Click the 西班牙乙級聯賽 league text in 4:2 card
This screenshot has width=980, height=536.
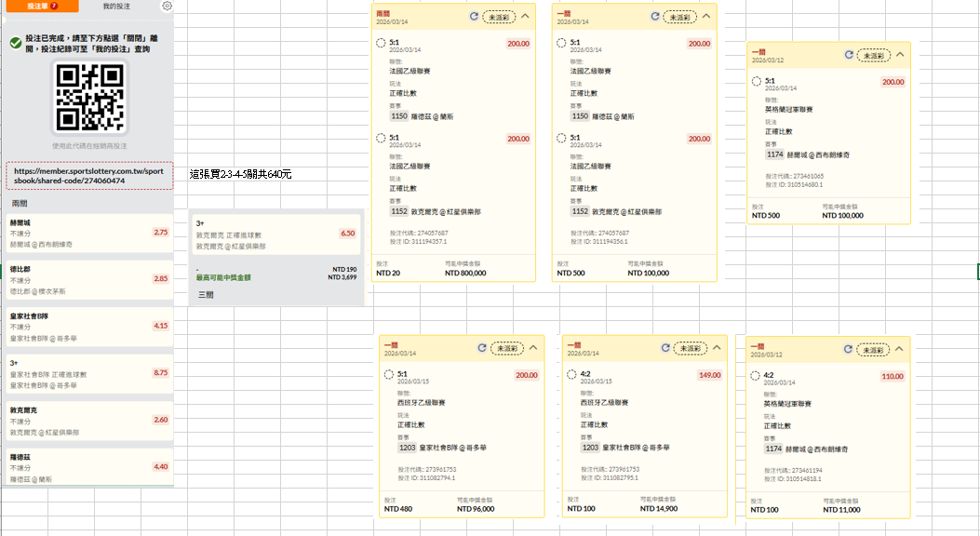coord(604,403)
